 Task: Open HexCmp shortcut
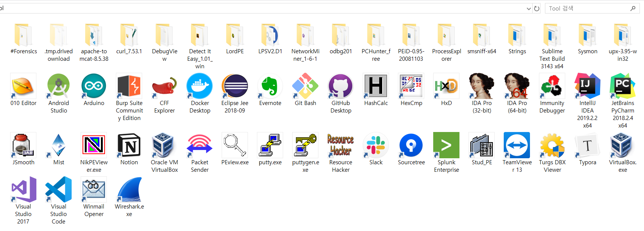[x=411, y=86]
